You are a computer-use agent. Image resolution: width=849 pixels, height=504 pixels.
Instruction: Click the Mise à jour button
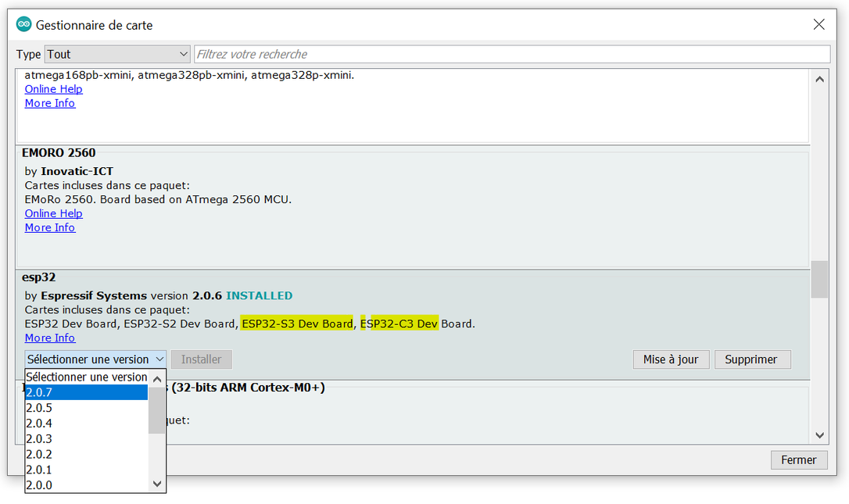[671, 359]
